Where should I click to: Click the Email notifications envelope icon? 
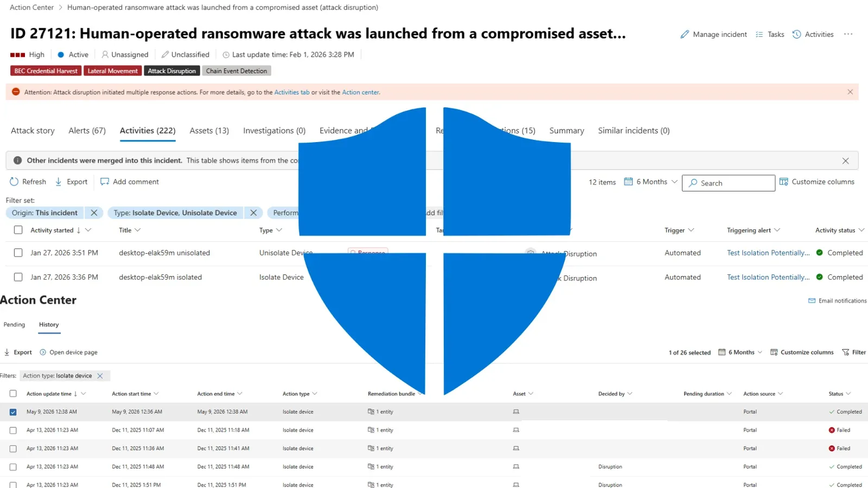pos(812,300)
